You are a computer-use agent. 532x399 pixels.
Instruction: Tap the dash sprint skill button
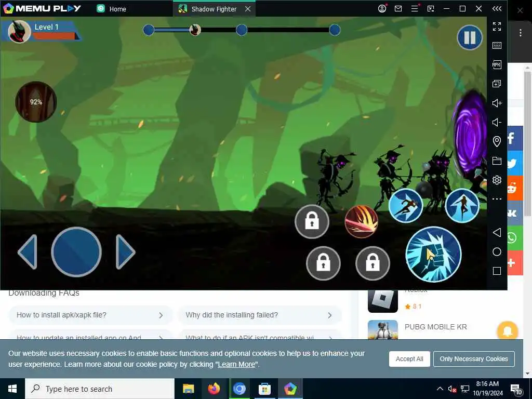click(405, 206)
